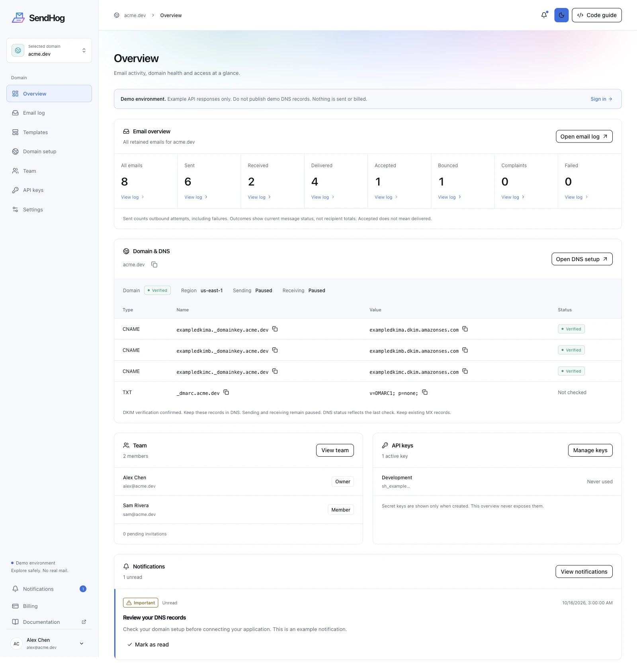Open Billing in the sidebar

pyautogui.click(x=49, y=606)
